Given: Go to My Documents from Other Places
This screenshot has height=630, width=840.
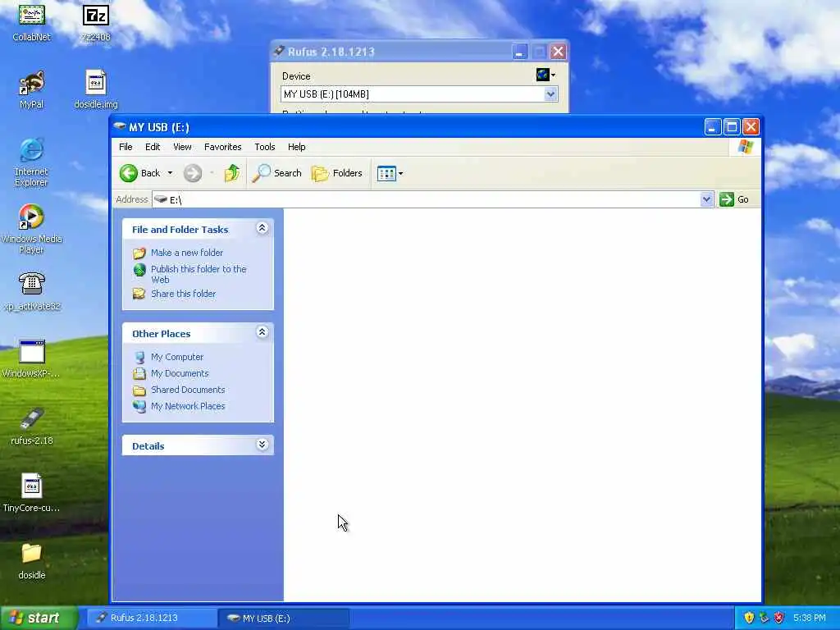Looking at the screenshot, I should pyautogui.click(x=180, y=373).
